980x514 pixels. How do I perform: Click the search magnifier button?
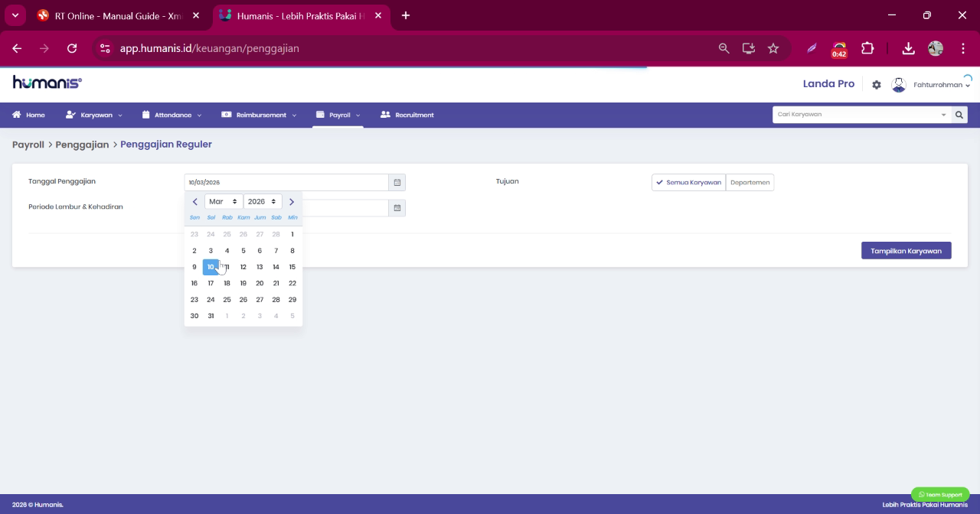coord(959,115)
